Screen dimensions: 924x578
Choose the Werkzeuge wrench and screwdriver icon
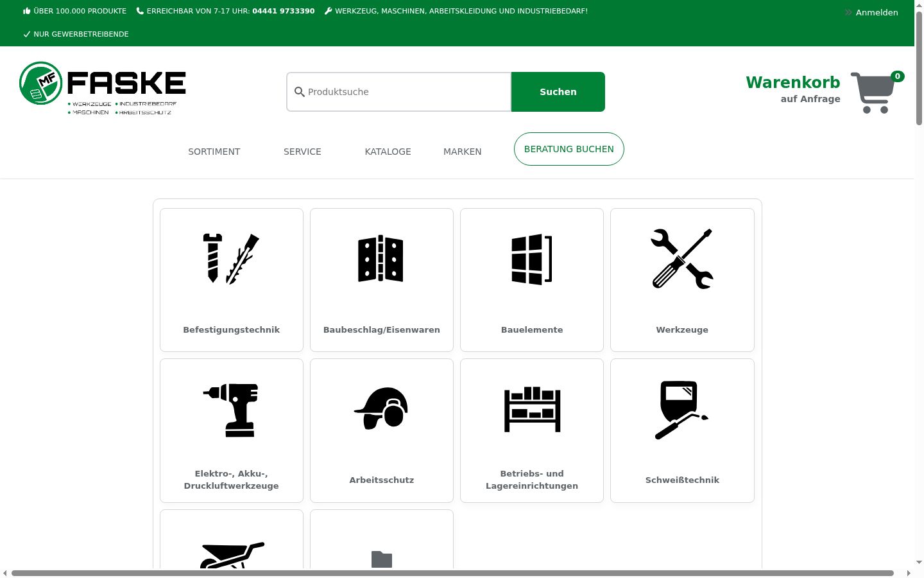pyautogui.click(x=682, y=259)
